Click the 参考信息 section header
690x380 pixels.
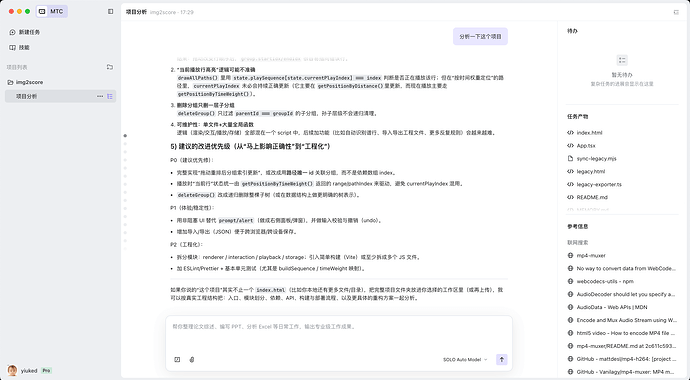point(577,227)
